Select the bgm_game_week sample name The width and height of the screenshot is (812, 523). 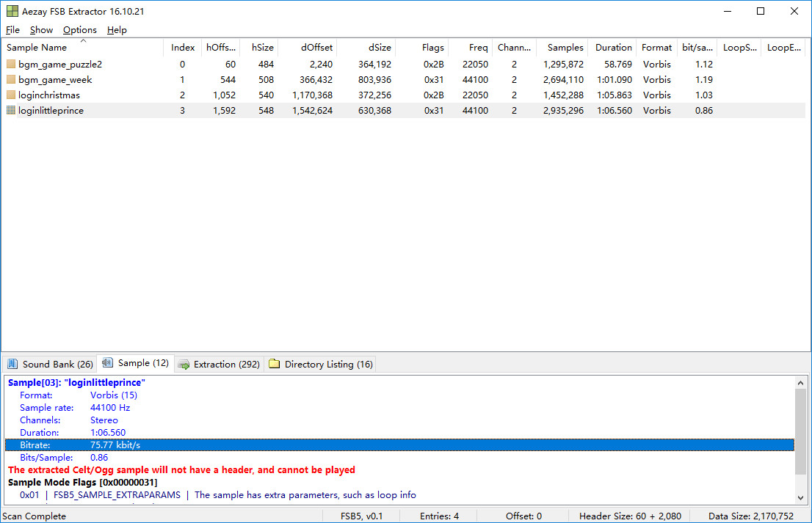[55, 80]
